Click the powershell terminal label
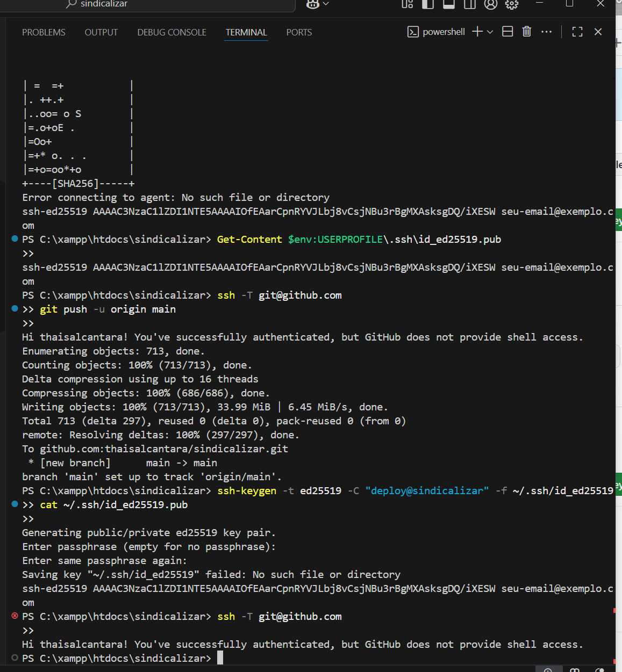622x672 pixels. click(x=444, y=32)
